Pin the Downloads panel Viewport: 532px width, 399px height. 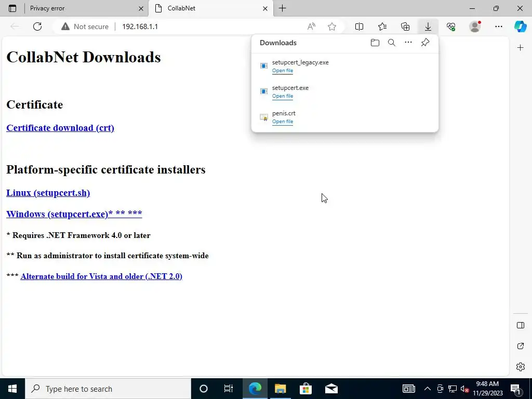pyautogui.click(x=425, y=43)
